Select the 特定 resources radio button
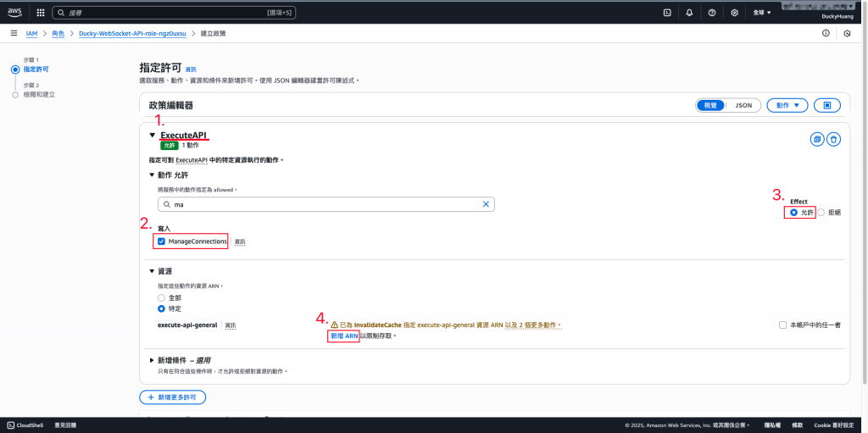868x433 pixels. pyautogui.click(x=162, y=308)
